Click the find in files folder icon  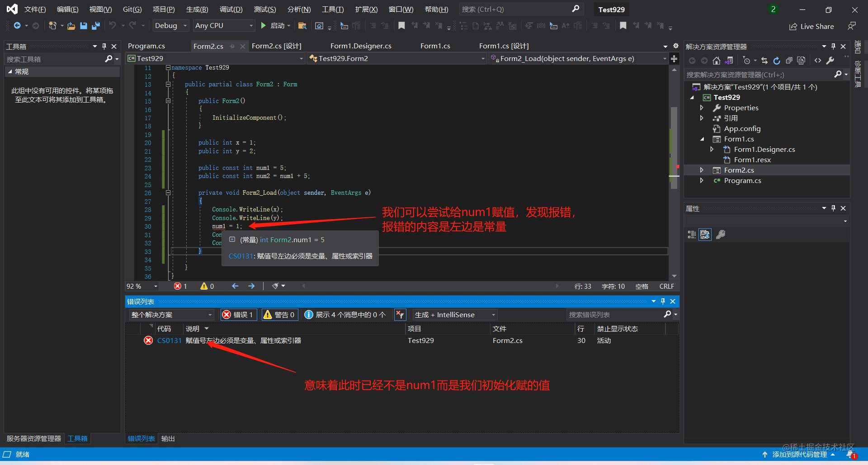302,26
